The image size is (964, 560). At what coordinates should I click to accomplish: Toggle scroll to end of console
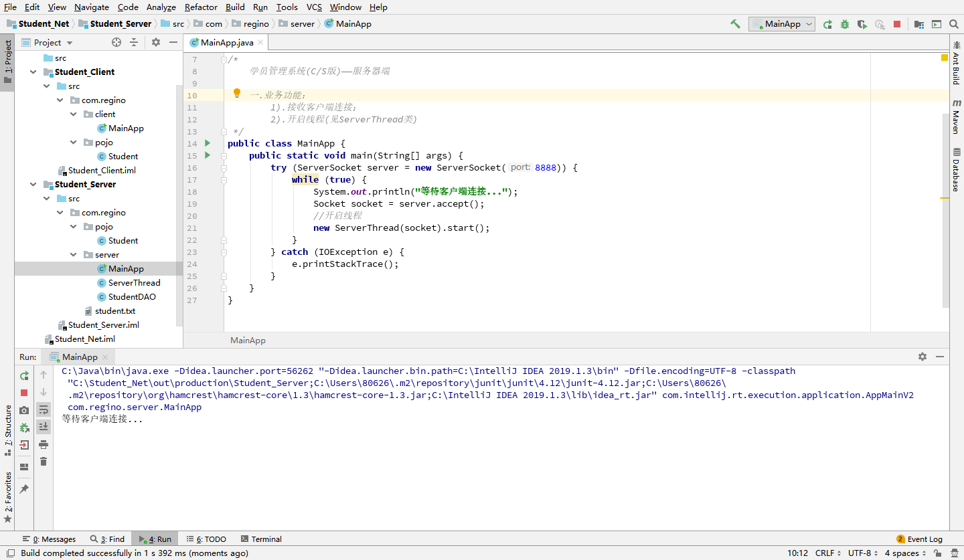coord(44,427)
